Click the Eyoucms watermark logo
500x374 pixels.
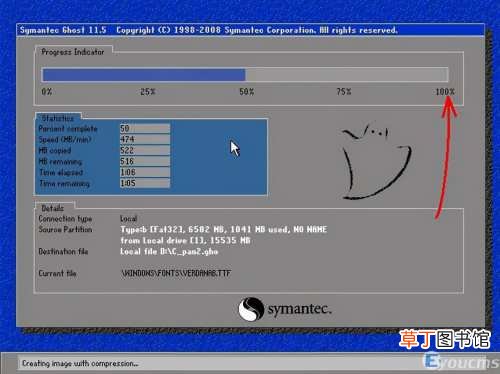click(461, 361)
